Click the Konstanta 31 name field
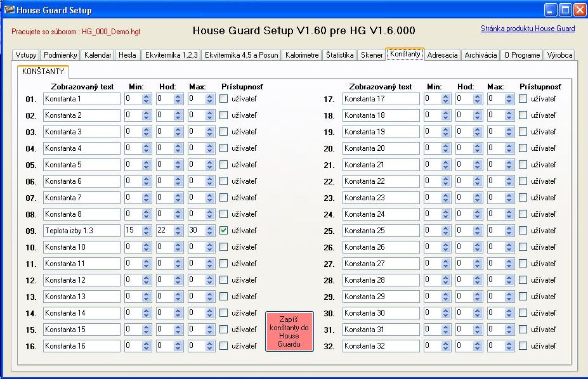588x379 pixels. tap(381, 330)
